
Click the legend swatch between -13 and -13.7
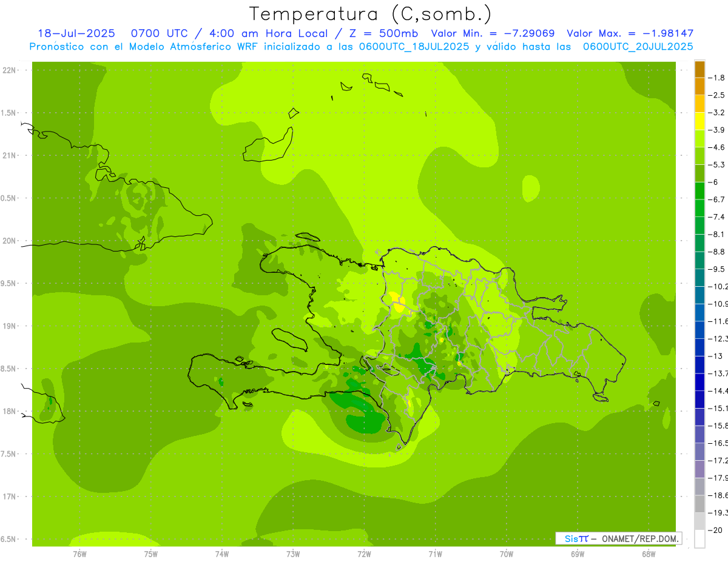tap(699, 365)
